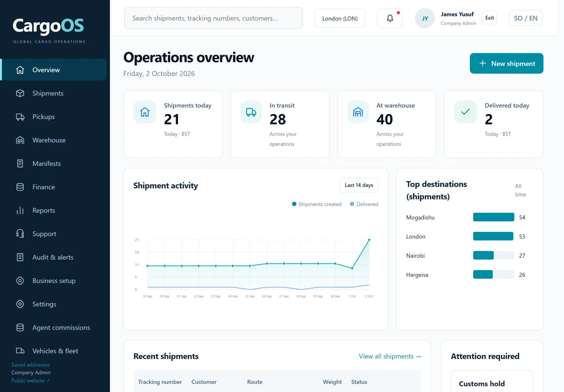This screenshot has width=564, height=392.
Task: Click the Warehouse building icon in sidebar
Action: 20,140
